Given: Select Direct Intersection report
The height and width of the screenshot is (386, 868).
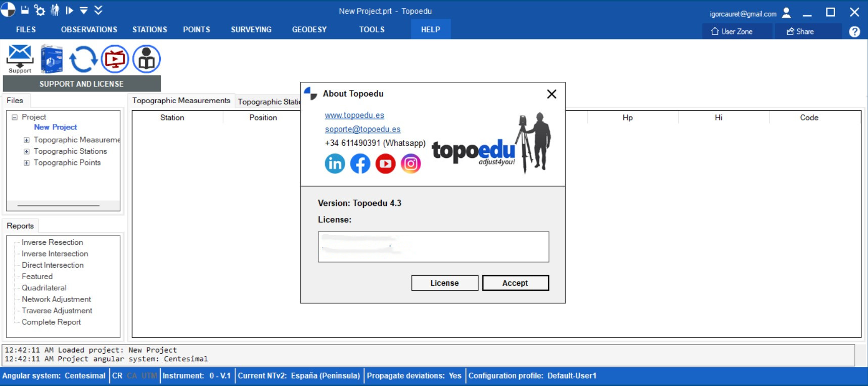Looking at the screenshot, I should 53,265.
